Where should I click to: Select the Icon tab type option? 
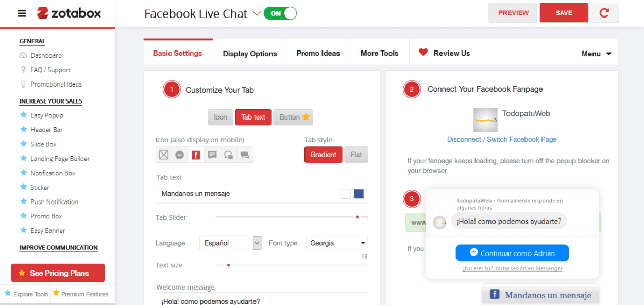(x=221, y=117)
